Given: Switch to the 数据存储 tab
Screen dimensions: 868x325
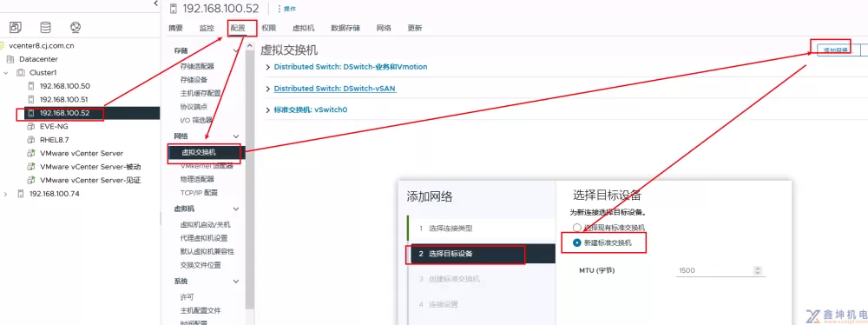Looking at the screenshot, I should [345, 29].
